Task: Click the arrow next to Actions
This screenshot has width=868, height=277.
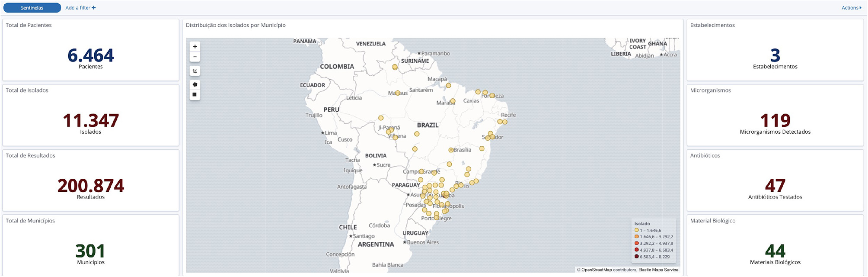Action: pos(861,8)
